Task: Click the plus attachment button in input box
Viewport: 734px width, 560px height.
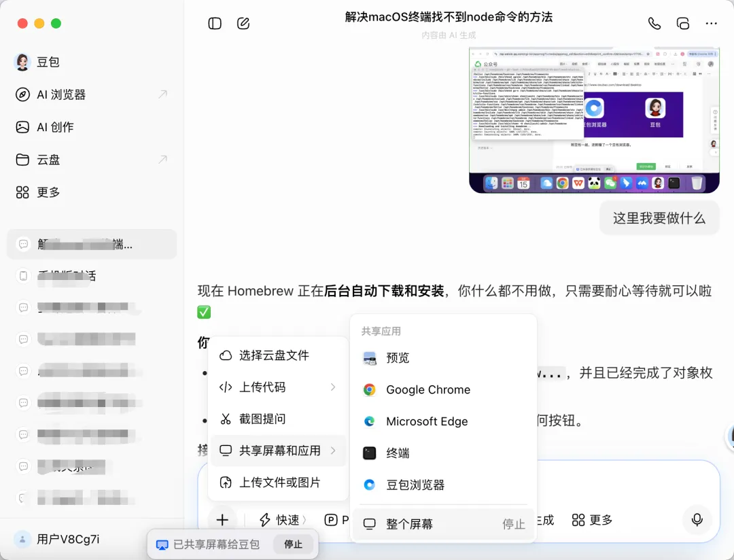Action: [x=222, y=520]
